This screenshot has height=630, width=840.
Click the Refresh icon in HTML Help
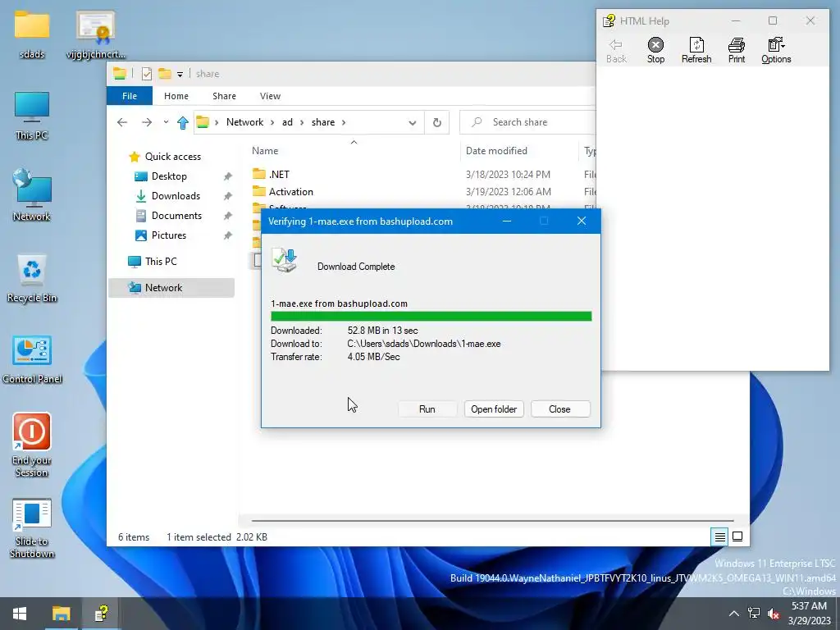(696, 50)
